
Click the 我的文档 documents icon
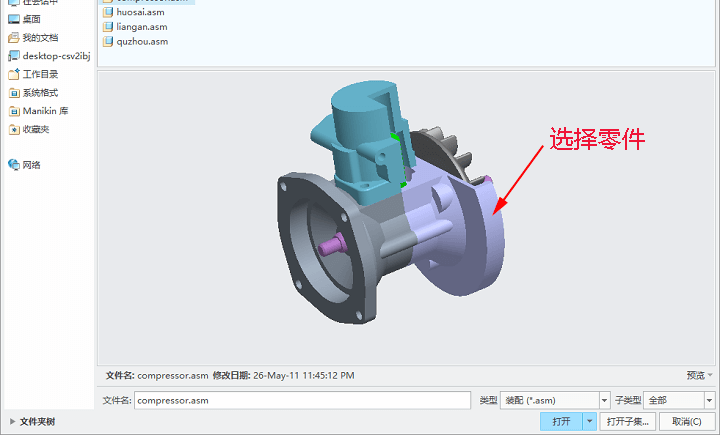click(14, 38)
